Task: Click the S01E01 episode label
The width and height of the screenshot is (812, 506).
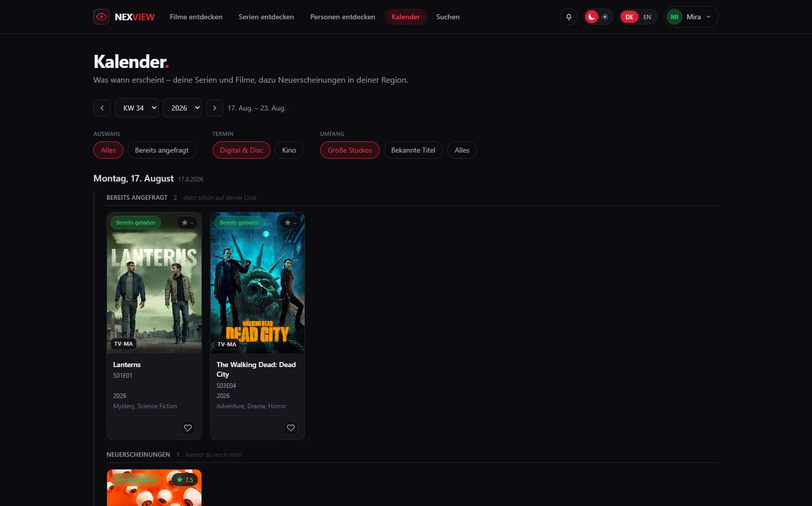Action: pyautogui.click(x=123, y=376)
